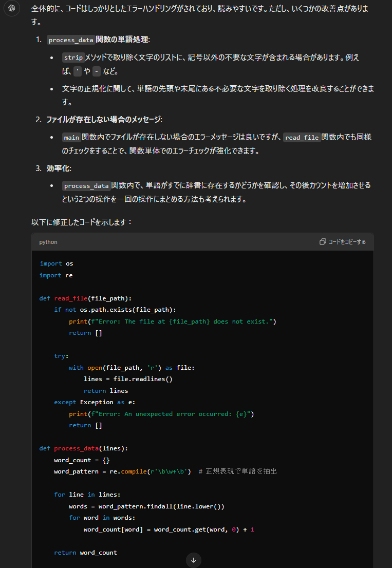Click the python language label
This screenshot has width=392, height=568.
click(x=48, y=242)
